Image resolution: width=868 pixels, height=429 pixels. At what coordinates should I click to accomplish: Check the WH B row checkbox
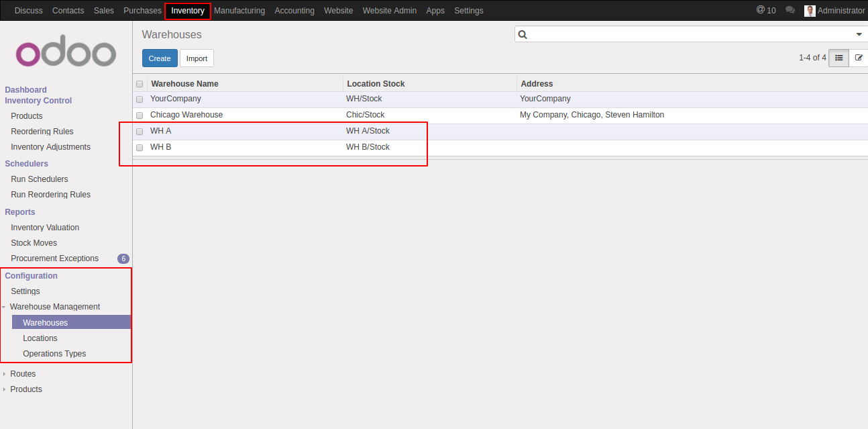pyautogui.click(x=140, y=148)
